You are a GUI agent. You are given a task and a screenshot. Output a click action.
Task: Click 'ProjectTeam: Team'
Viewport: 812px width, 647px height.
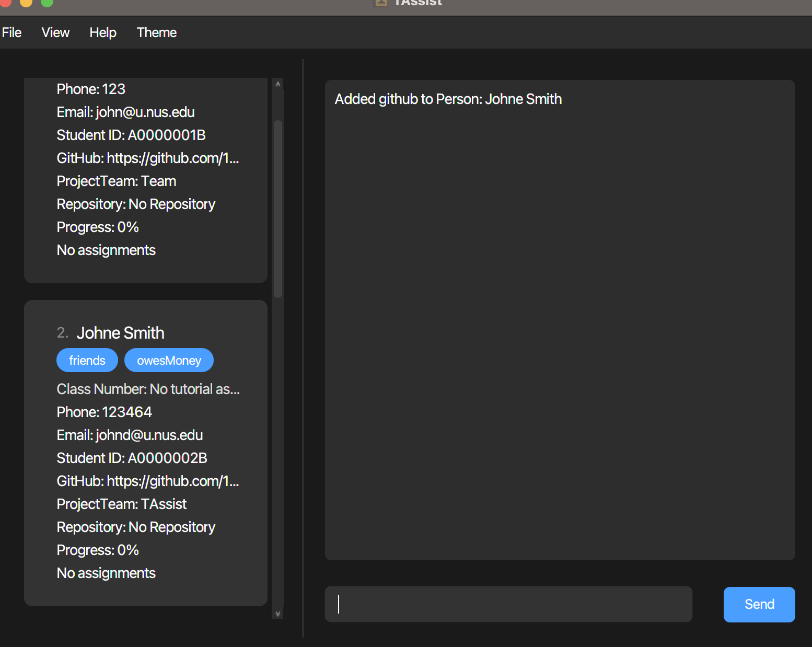117,181
